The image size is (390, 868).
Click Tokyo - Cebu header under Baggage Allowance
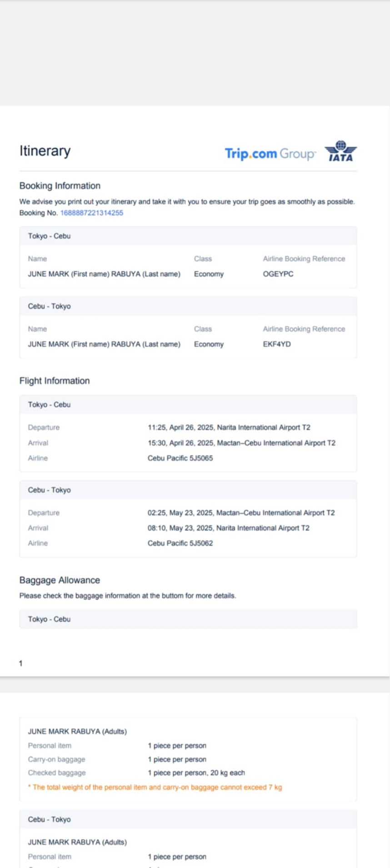(x=49, y=619)
